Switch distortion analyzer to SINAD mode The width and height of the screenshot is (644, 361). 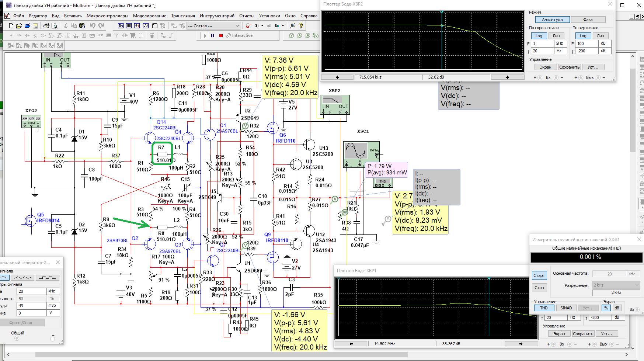pyautogui.click(x=566, y=308)
